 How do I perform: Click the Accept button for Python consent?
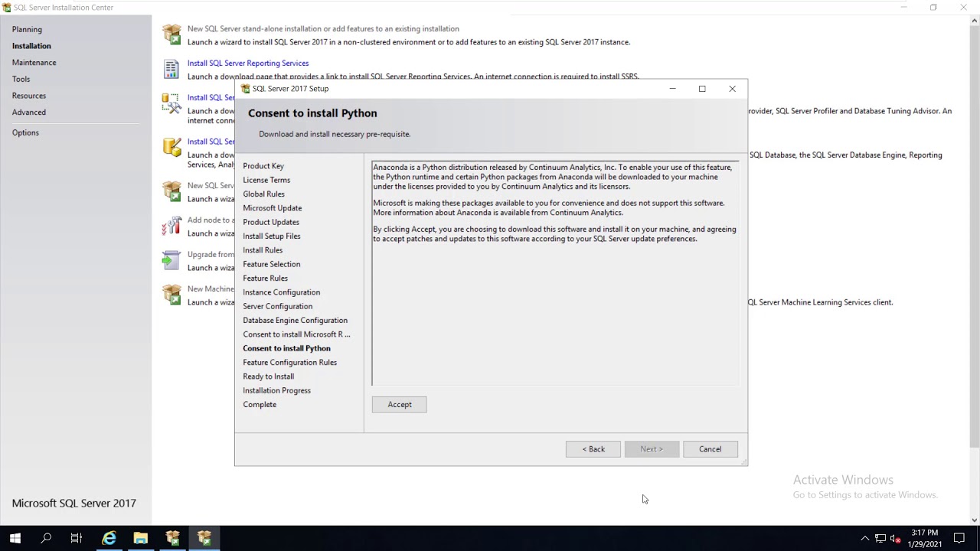pyautogui.click(x=399, y=404)
